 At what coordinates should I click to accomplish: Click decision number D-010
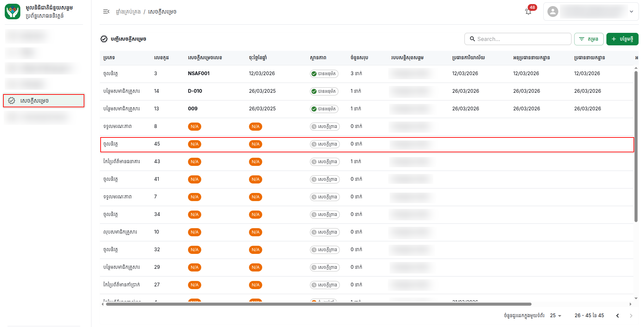pos(195,91)
